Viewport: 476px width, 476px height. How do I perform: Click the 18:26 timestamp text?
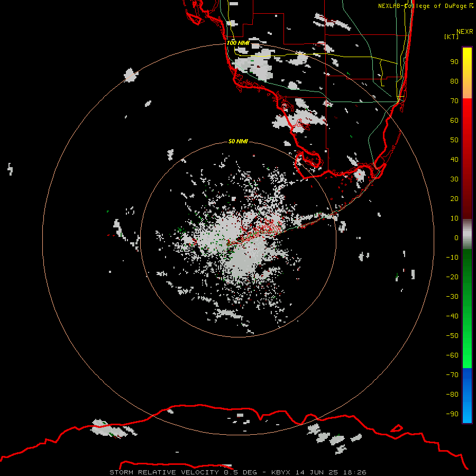click(354, 472)
